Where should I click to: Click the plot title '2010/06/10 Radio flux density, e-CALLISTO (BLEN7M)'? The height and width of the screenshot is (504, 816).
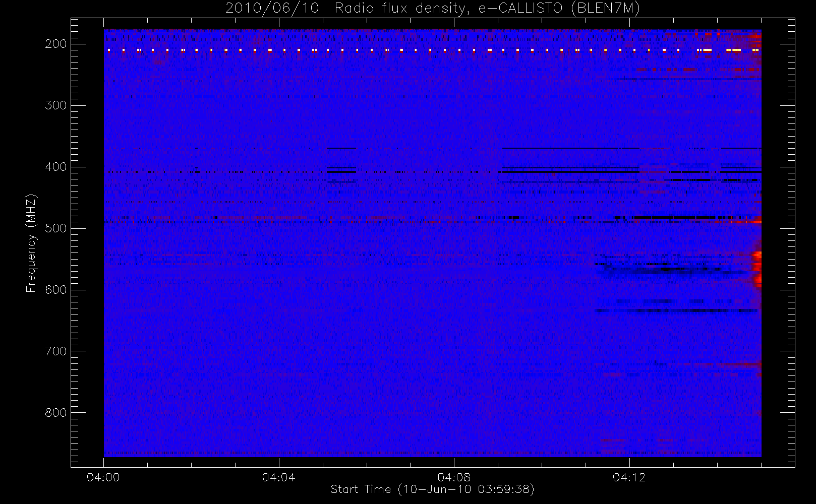point(432,9)
